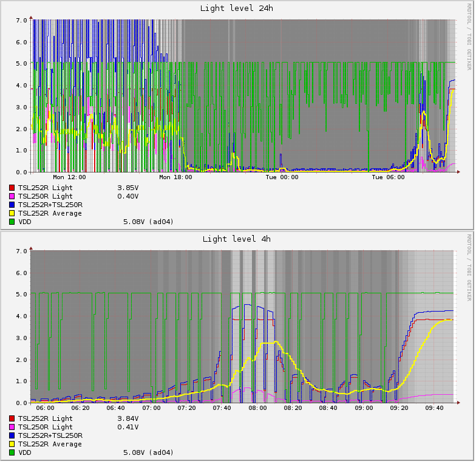476x464 pixels.
Task: Click blue TSL252R+TSL250R swatch in 24h legend
Action: click(12, 205)
